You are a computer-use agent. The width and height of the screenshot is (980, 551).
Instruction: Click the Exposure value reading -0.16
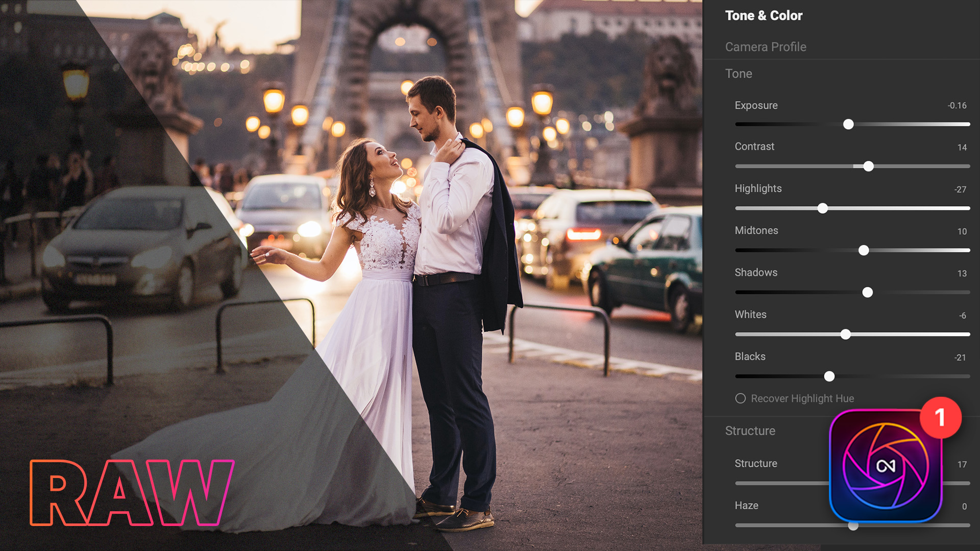click(x=957, y=106)
